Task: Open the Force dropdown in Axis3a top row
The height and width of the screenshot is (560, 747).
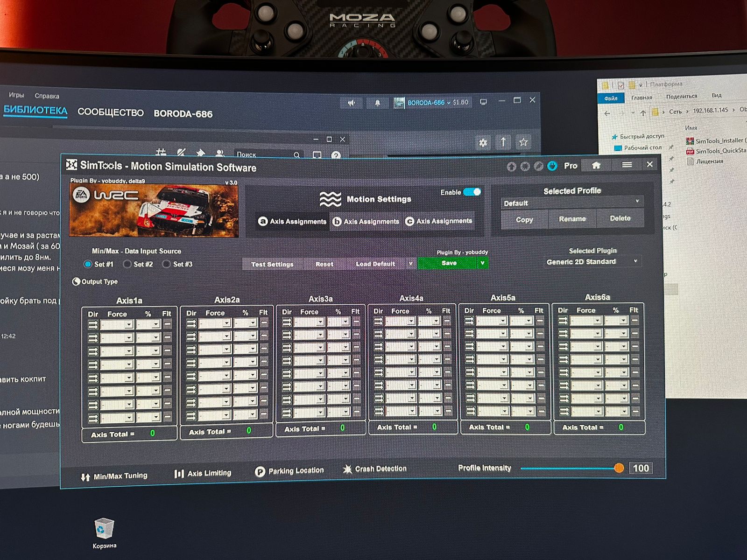Action: tap(309, 322)
